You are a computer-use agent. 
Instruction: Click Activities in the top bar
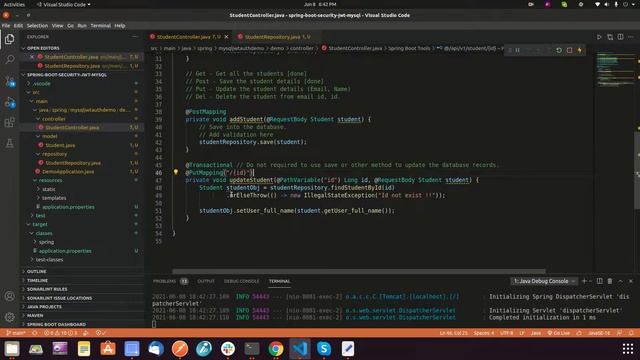click(x=14, y=4)
